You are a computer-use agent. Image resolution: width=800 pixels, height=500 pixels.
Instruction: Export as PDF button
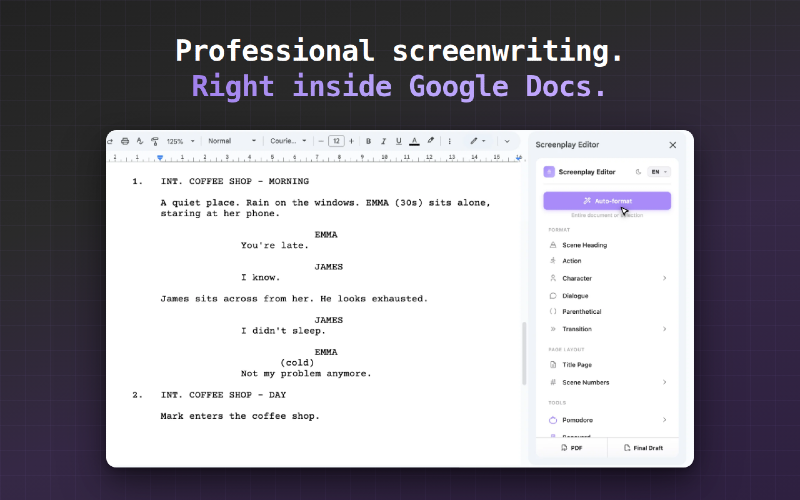click(571, 448)
